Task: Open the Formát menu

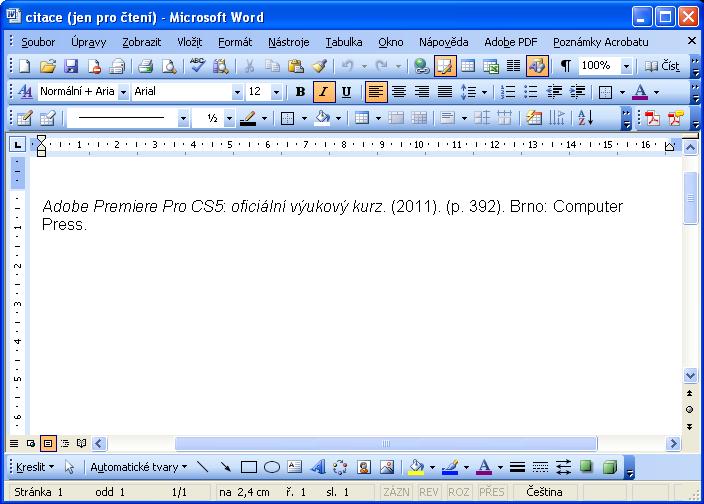Action: 235,42
